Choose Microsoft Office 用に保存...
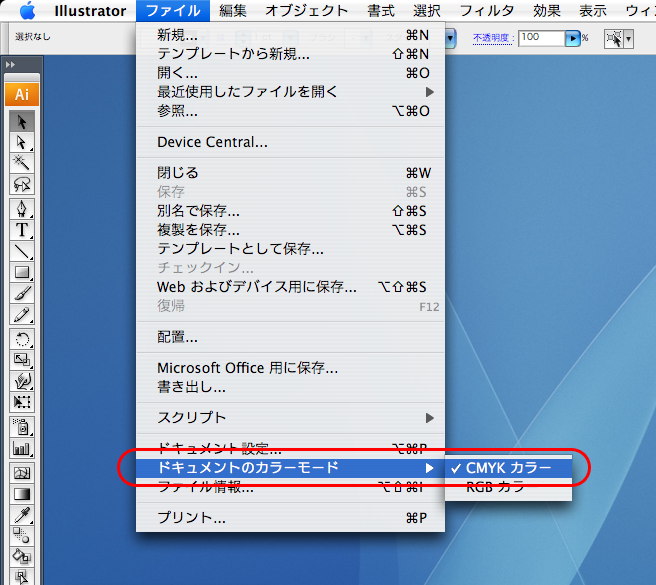The height and width of the screenshot is (585, 656). click(x=290, y=368)
